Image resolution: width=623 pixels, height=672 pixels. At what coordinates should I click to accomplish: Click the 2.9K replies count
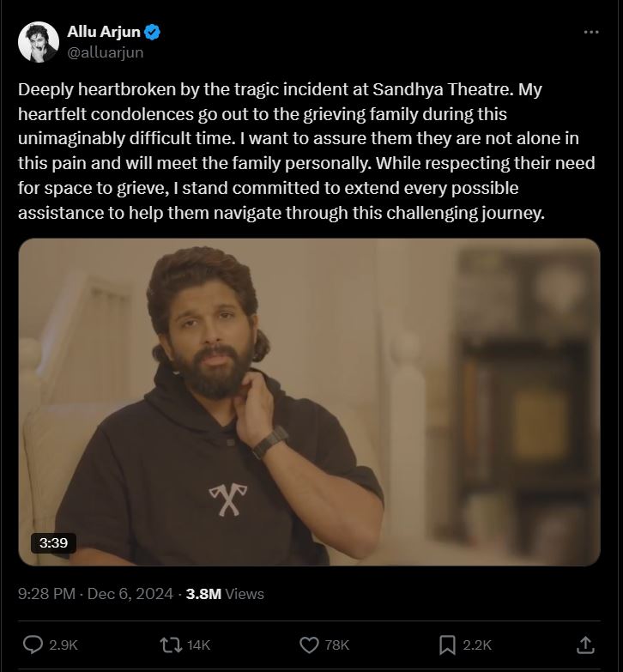click(64, 645)
